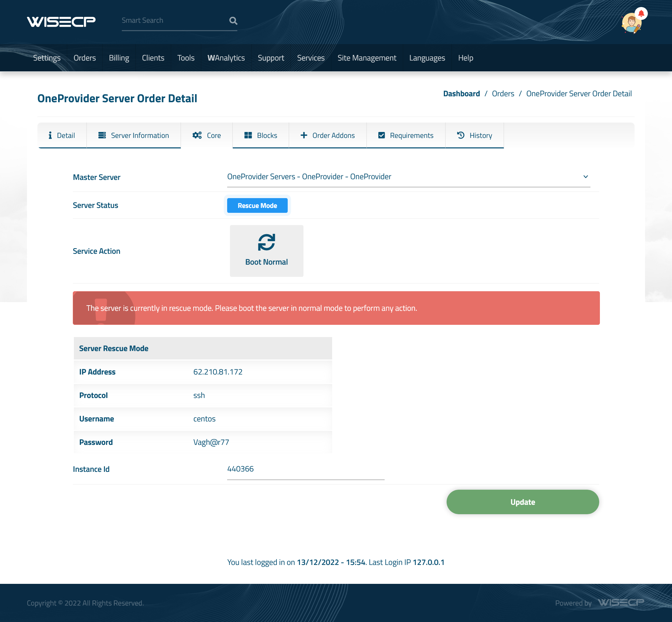Switch to the History tab
The width and height of the screenshot is (672, 622).
point(475,135)
